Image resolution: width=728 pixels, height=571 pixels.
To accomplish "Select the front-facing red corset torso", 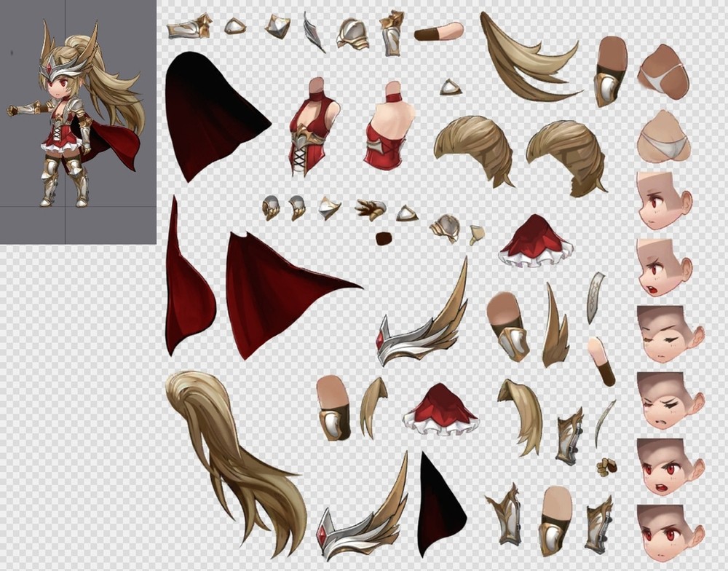I will 313,127.
